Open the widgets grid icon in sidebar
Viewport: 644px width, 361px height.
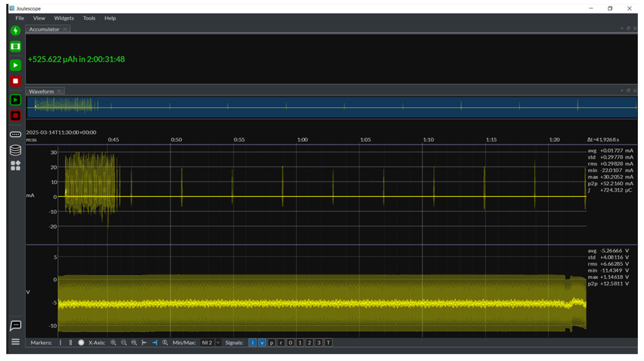coord(15,165)
